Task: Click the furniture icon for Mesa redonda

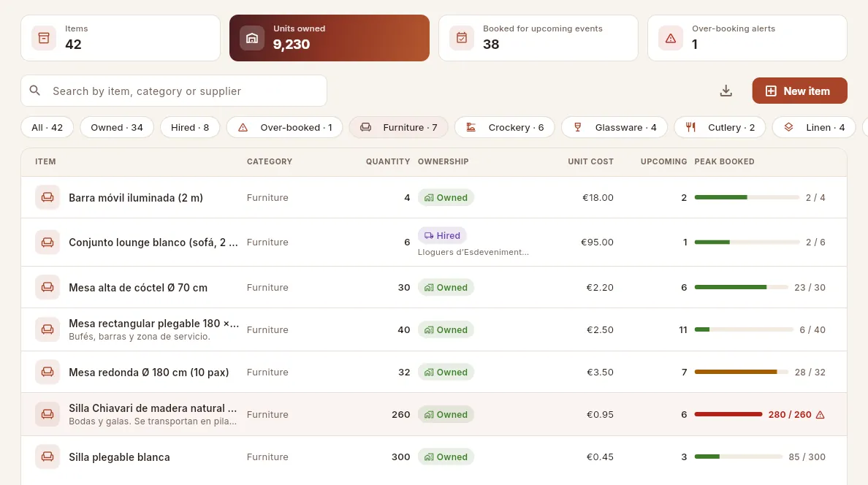Action: pyautogui.click(x=47, y=372)
